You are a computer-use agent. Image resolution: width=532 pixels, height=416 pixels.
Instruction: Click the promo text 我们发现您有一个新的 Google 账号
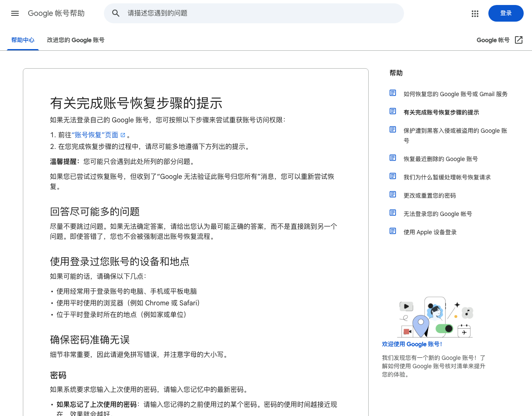click(x=433, y=366)
